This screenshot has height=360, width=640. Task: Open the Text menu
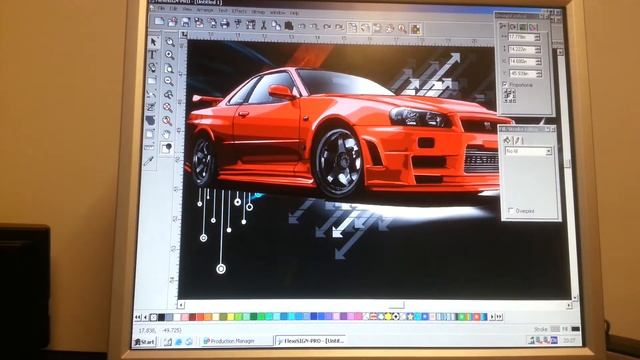222,10
